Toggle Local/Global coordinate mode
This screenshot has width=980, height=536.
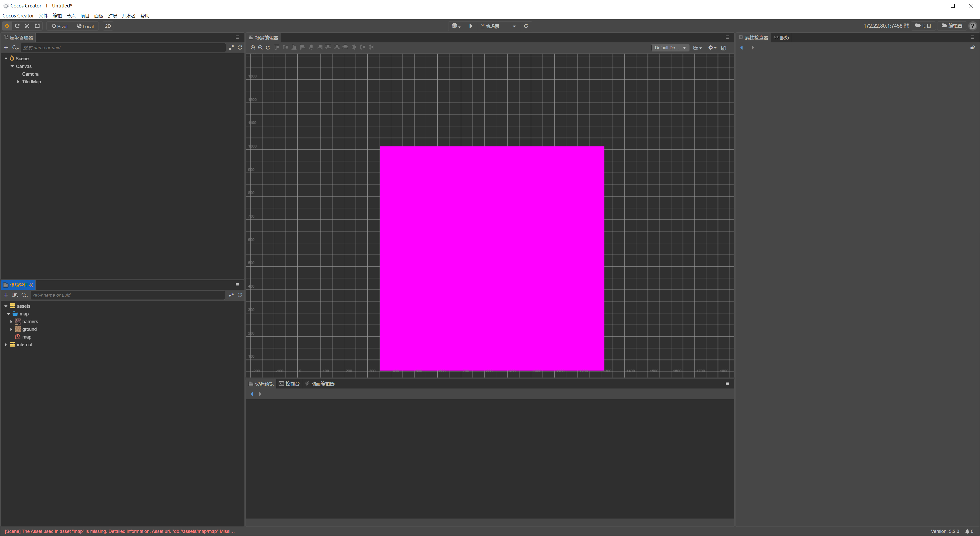(85, 26)
